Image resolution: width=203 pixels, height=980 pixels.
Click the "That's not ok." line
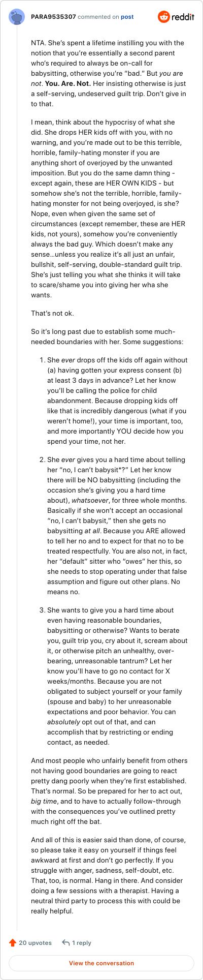[52, 314]
